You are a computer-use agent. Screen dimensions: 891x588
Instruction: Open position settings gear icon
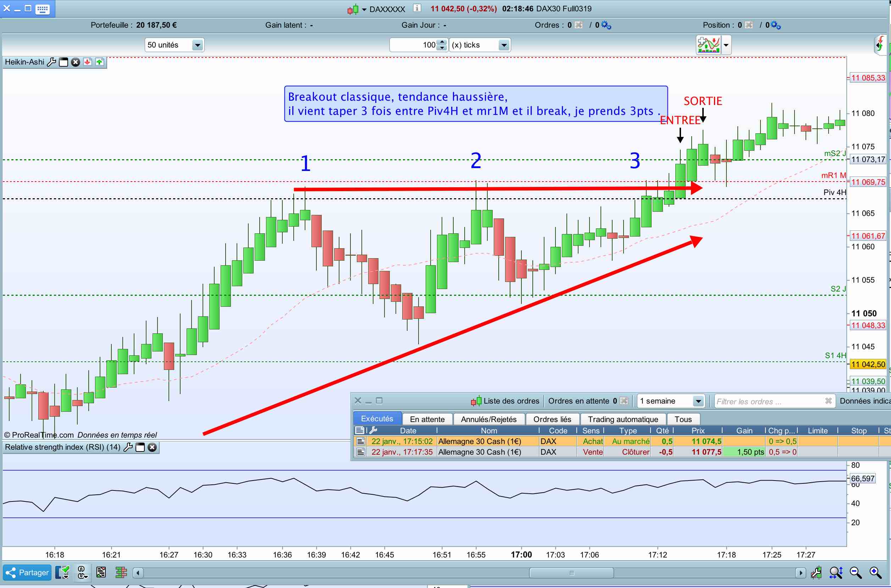pos(776,25)
